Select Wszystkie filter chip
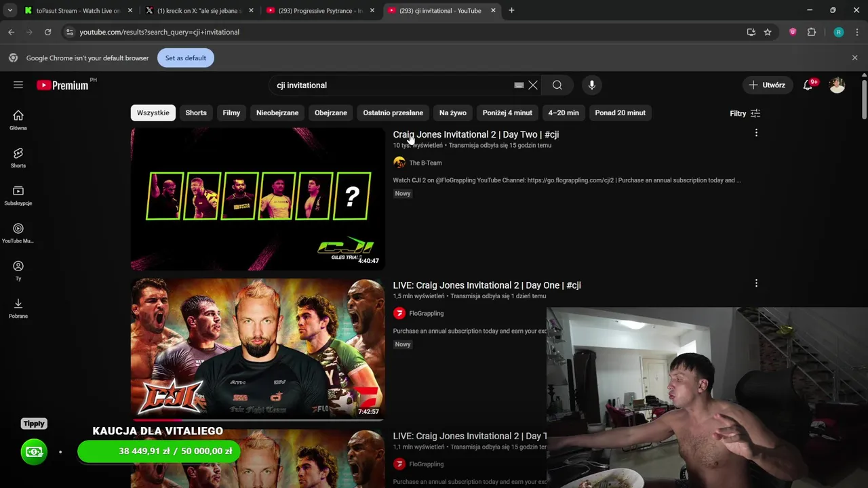Image resolution: width=868 pixels, height=488 pixels. point(153,113)
